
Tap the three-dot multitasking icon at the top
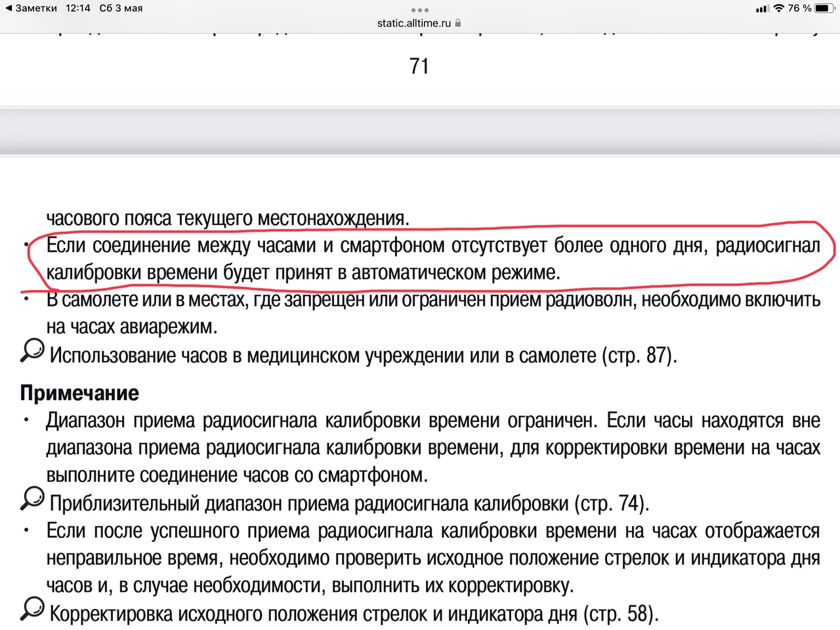click(419, 10)
